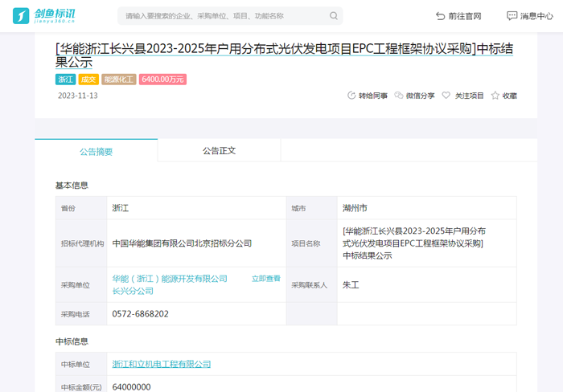The image size is (563, 392).
Task: Open 浙江和立机电工程有限公司 winner link
Action: (x=162, y=364)
